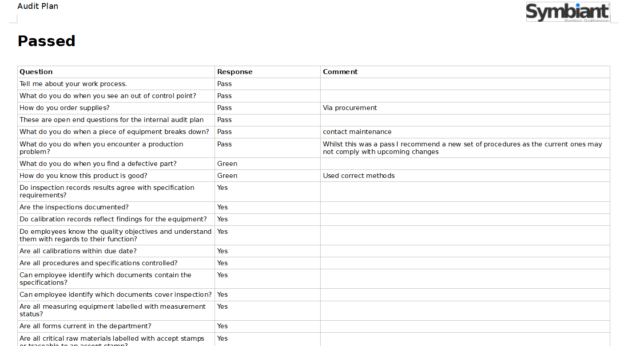Click the Symbiant logo image
Viewport: 644px width, 346px height.
coord(568,12)
